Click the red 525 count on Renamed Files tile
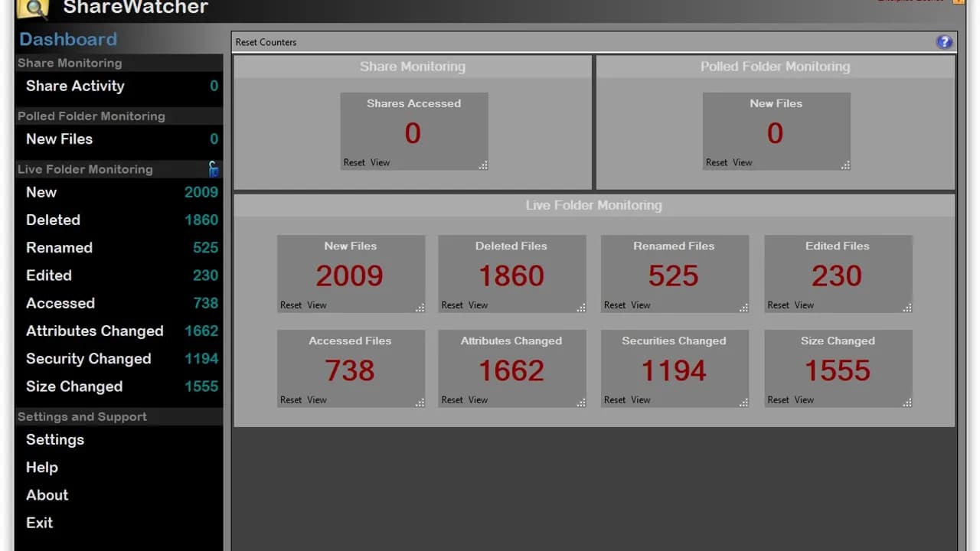 674,275
